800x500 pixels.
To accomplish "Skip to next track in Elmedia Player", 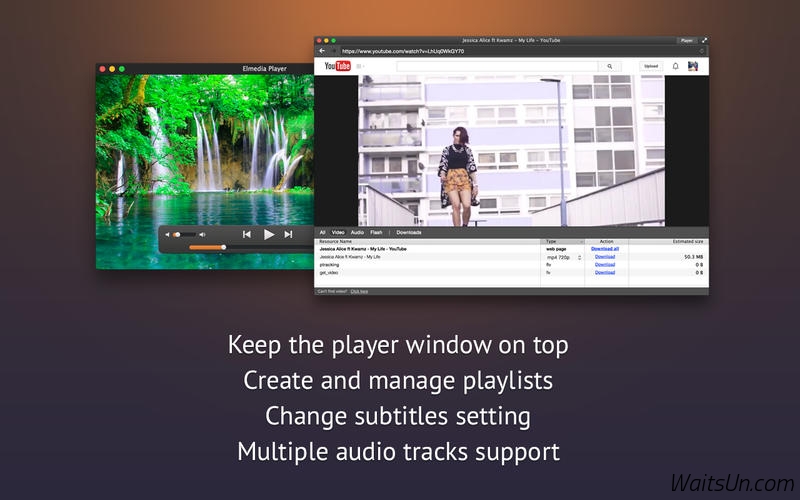I will (x=288, y=234).
